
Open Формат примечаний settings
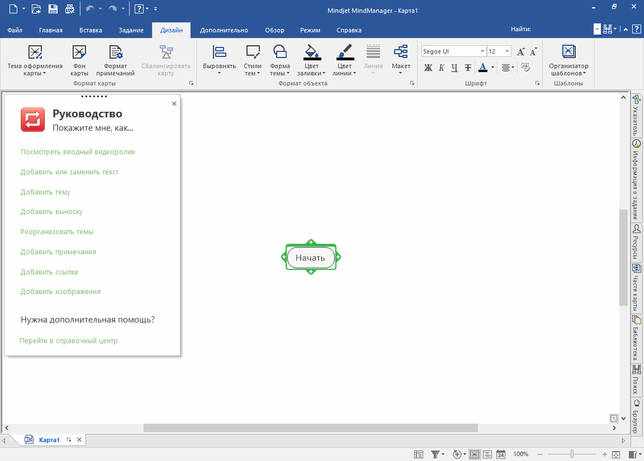pyautogui.click(x=115, y=60)
